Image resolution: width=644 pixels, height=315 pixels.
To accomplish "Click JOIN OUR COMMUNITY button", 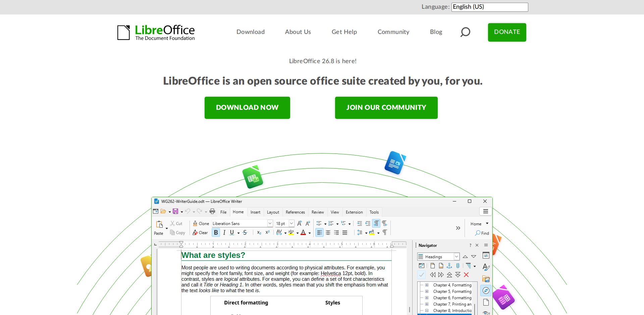I will point(386,107).
